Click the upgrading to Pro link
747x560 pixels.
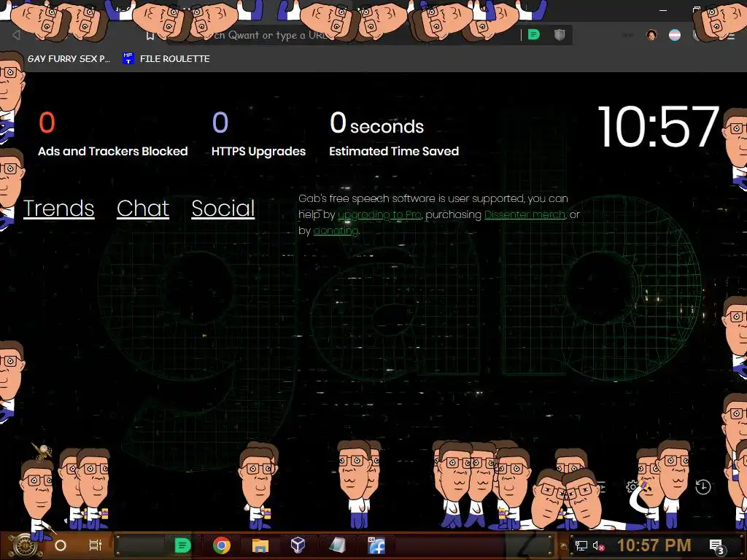[x=379, y=215]
